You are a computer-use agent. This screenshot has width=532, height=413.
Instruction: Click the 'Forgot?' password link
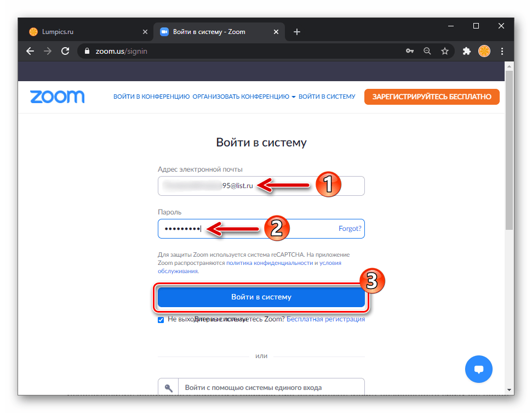(x=350, y=229)
